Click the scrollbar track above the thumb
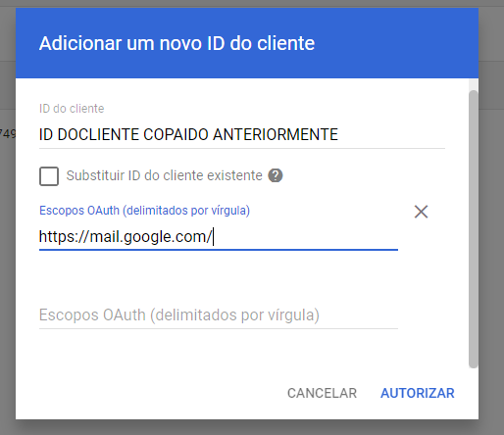Viewport: 504px width, 435px height. pos(473,84)
